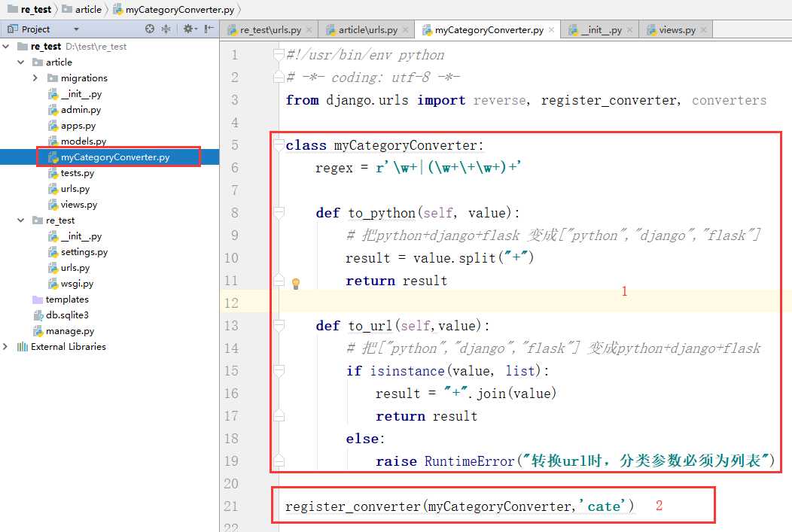Viewport: 792px width, 532px height.
Task: Collapse the inner re_test folder
Action: tap(21, 220)
